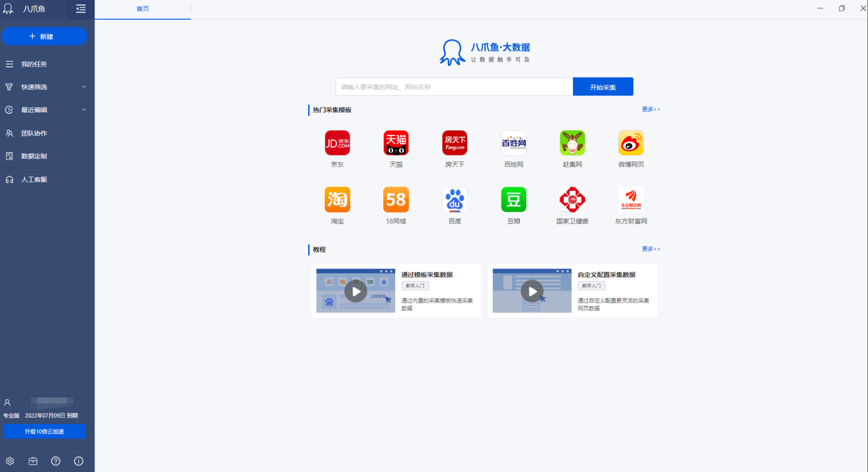Open the 通过模板采集数据 tutorial title
The image size is (868, 472).
tap(427, 274)
